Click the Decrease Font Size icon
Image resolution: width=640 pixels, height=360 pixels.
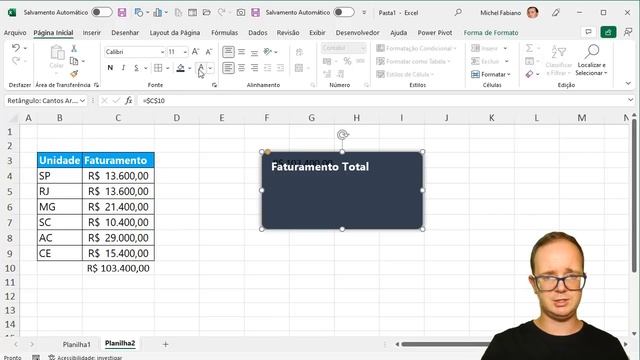pyautogui.click(x=209, y=51)
